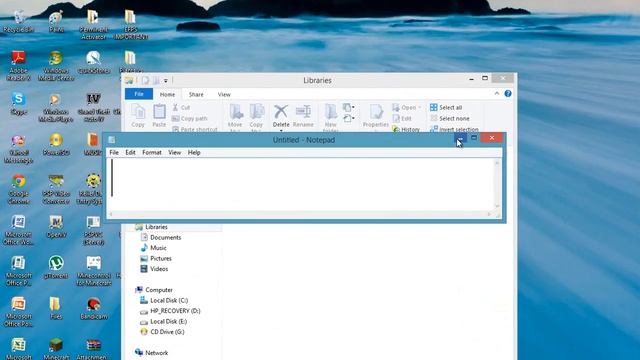
Task: Open the File tab in the Libraries window
Action: 139,94
